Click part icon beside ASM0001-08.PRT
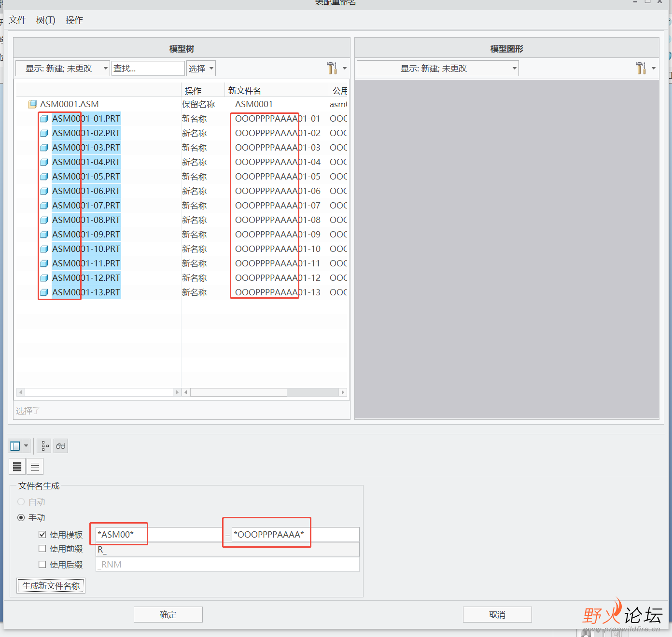This screenshot has height=637, width=672. click(44, 220)
